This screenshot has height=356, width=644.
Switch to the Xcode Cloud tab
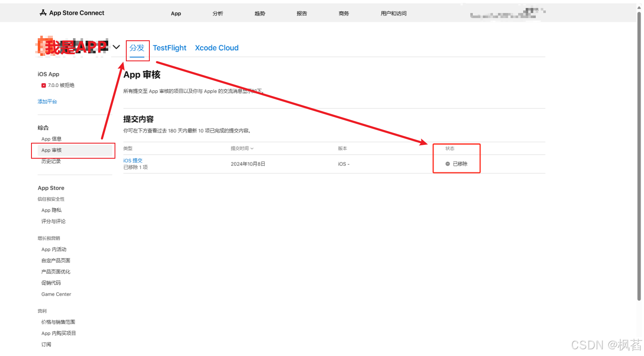coord(216,48)
